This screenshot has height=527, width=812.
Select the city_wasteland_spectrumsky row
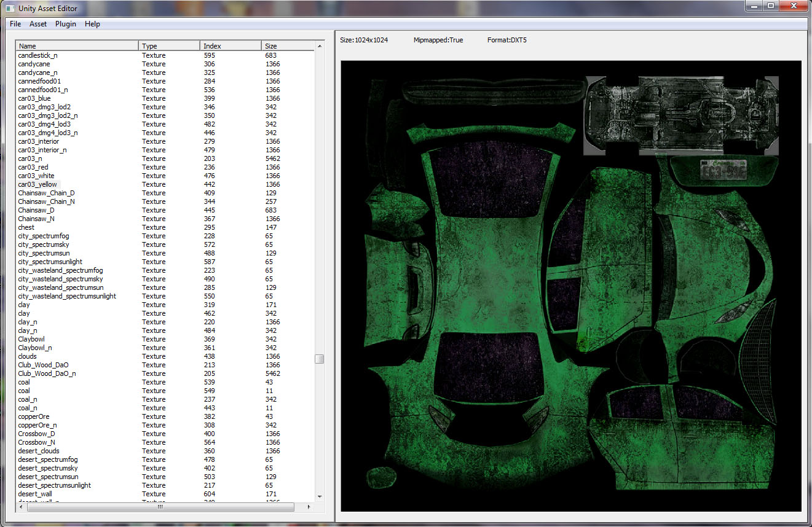[165, 279]
